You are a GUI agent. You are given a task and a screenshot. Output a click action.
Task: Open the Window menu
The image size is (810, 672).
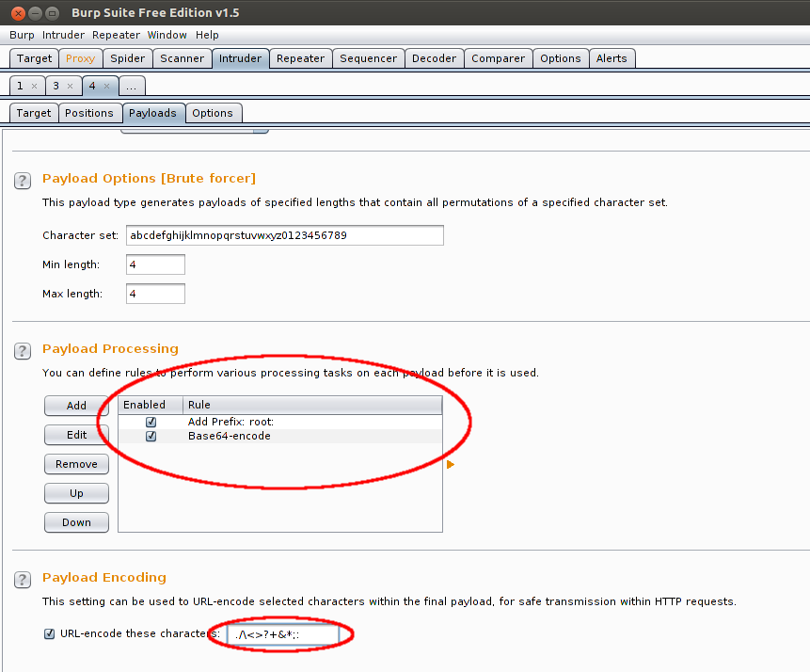click(x=167, y=35)
